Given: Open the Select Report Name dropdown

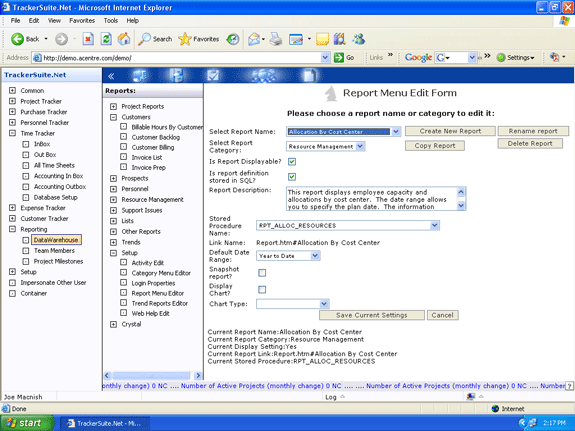Looking at the screenshot, I should click(396, 131).
